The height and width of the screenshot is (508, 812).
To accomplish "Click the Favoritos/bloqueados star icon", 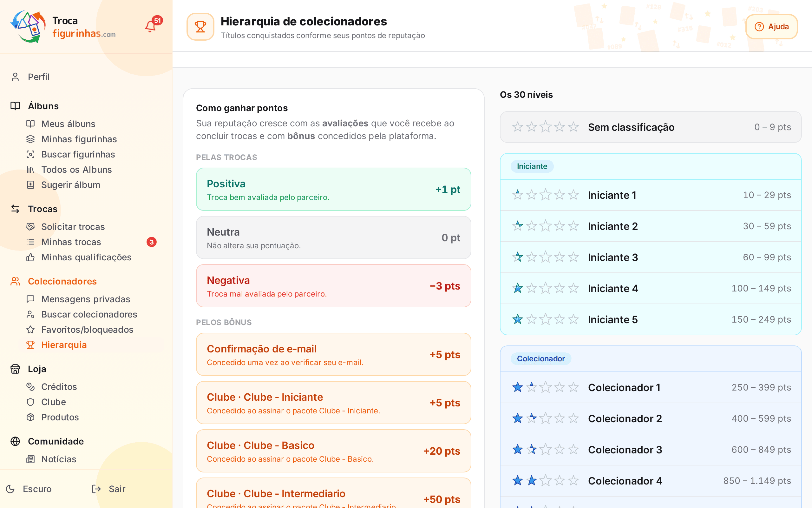I will point(30,330).
